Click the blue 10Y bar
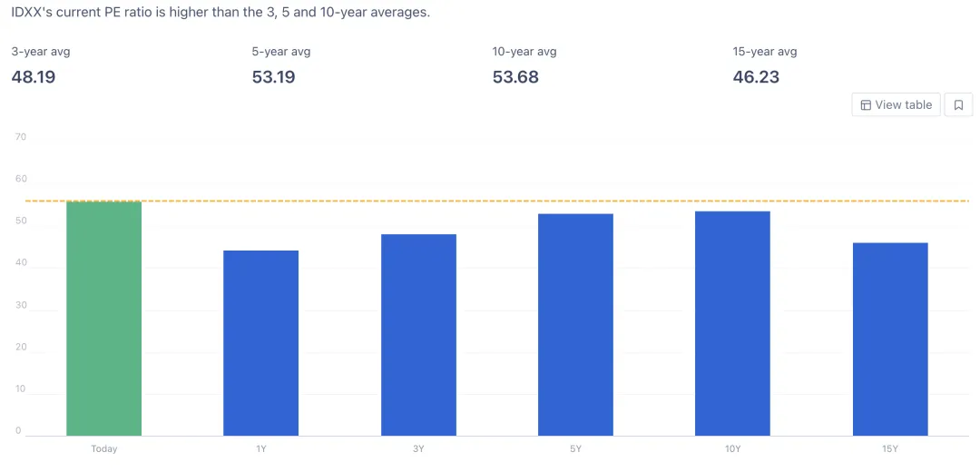The height and width of the screenshot is (472, 980). coord(732,323)
